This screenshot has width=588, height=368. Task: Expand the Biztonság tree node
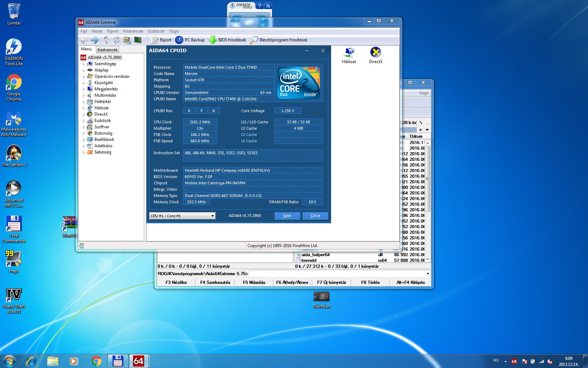tap(84, 134)
